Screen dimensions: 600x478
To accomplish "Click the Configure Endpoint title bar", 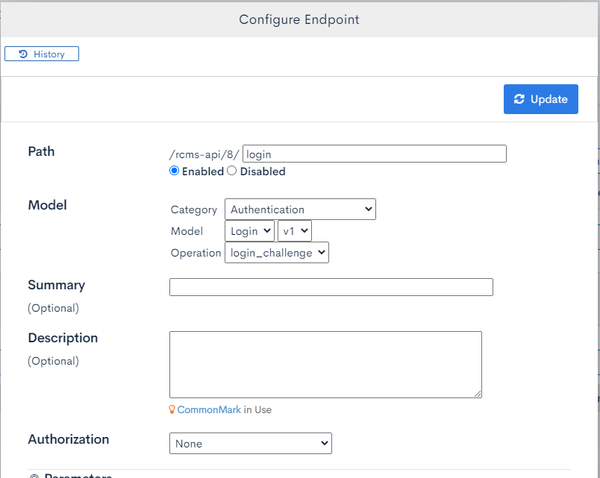I will pos(299,20).
